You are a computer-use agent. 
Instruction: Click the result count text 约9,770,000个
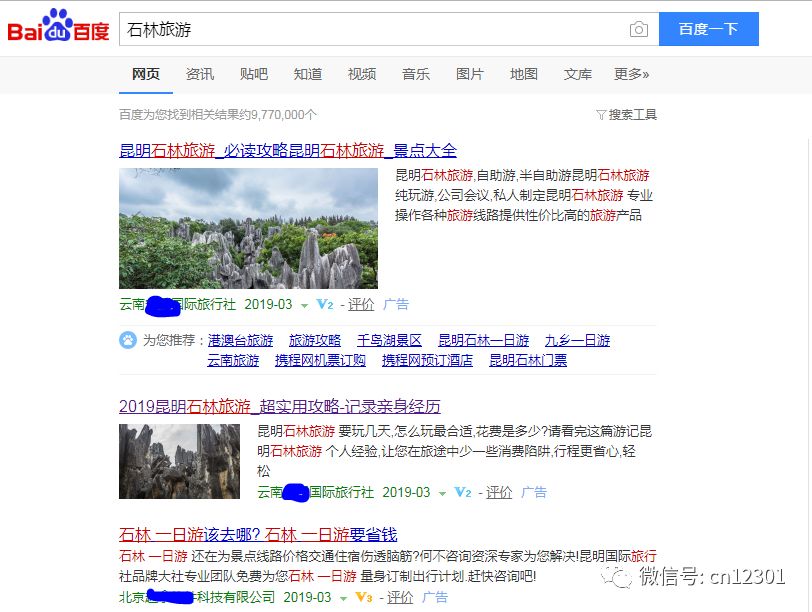277,114
